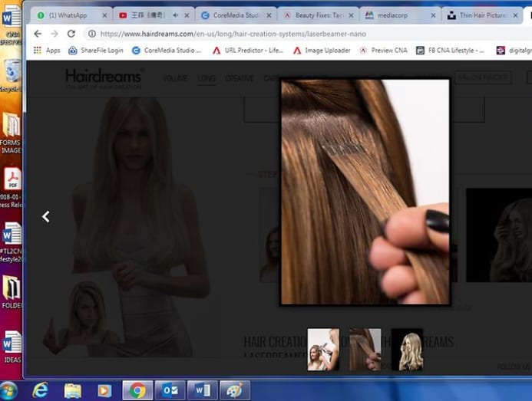This screenshot has height=401, width=532.
Task: Switch to the WhatsApp tab
Action: [x=69, y=15]
